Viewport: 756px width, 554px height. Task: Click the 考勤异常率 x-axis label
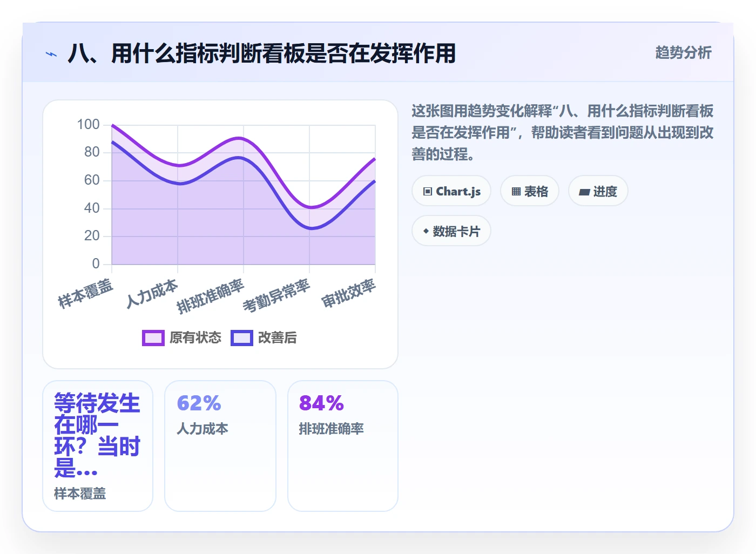[276, 296]
